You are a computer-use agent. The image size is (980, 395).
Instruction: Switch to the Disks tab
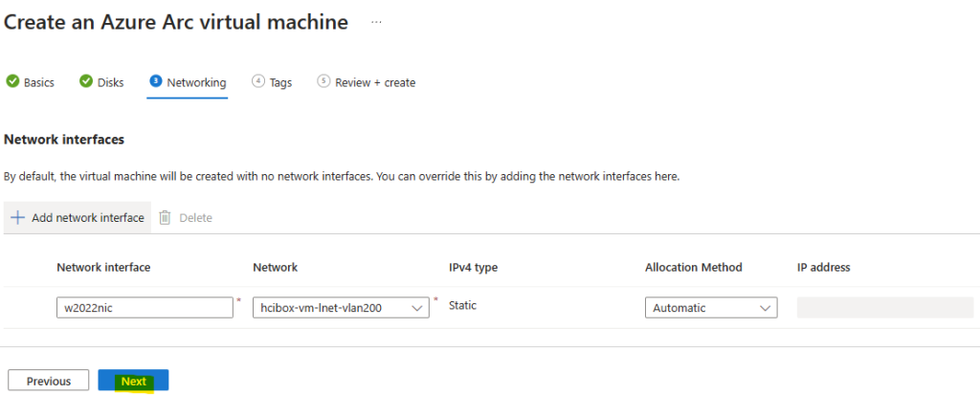[101, 82]
